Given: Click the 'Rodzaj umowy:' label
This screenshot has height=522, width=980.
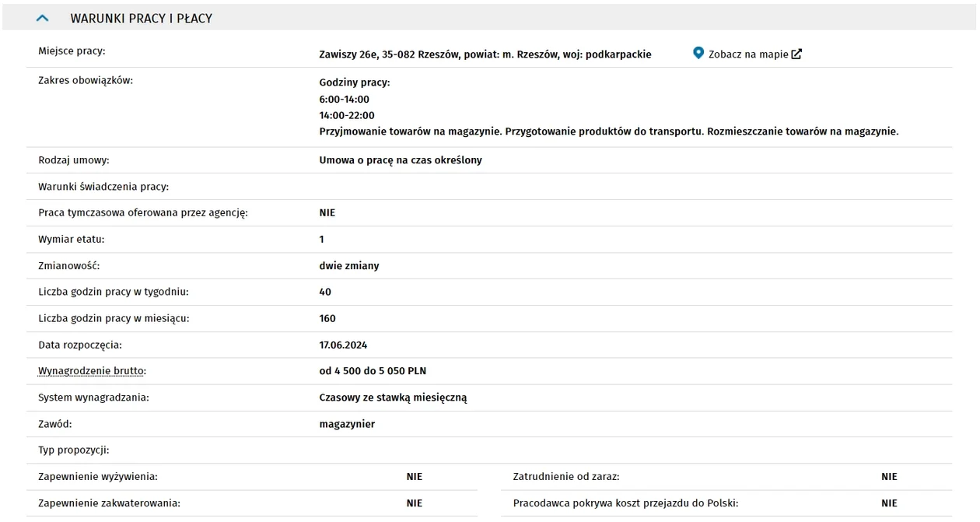Looking at the screenshot, I should coord(74,160).
